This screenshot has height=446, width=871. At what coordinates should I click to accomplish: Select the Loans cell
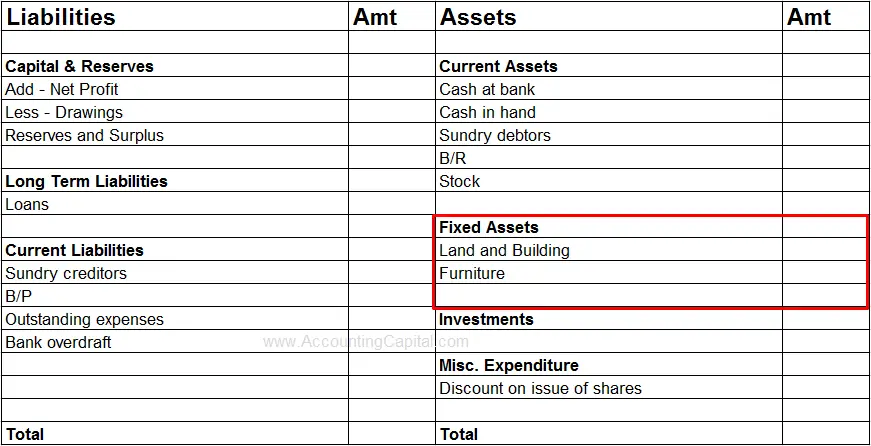tap(27, 204)
